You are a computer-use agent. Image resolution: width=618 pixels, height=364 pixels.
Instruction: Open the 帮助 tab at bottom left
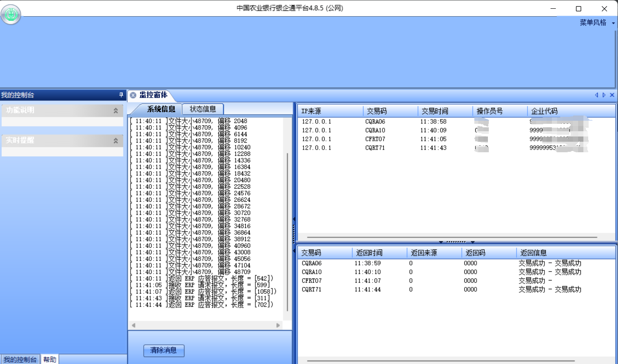[49, 359]
